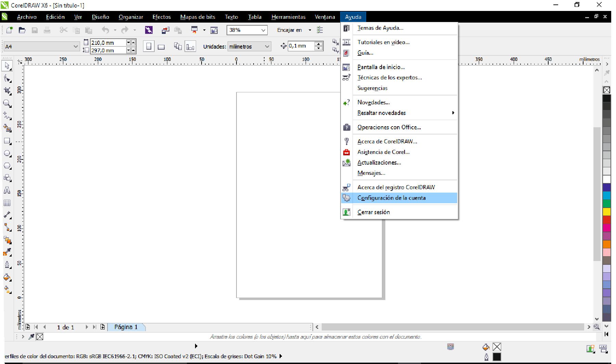The width and height of the screenshot is (616, 364).
Task: Choose Operaciones con Office item
Action: [x=399, y=127]
